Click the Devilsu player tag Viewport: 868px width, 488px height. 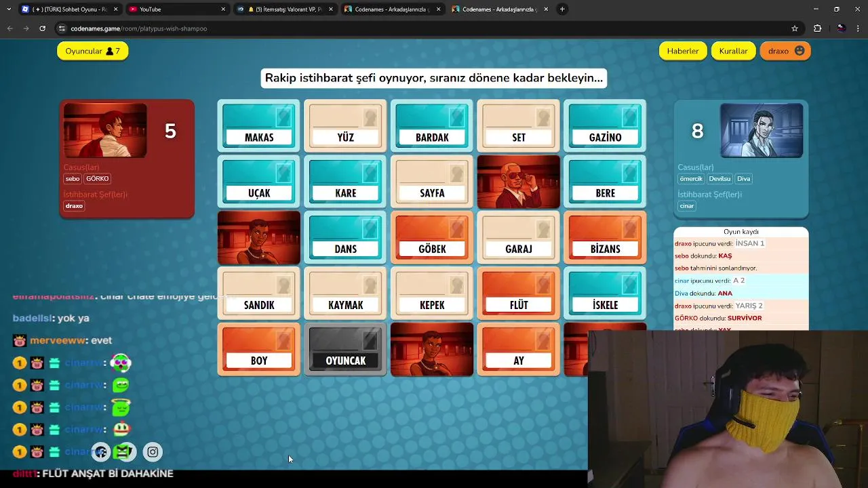(x=720, y=179)
